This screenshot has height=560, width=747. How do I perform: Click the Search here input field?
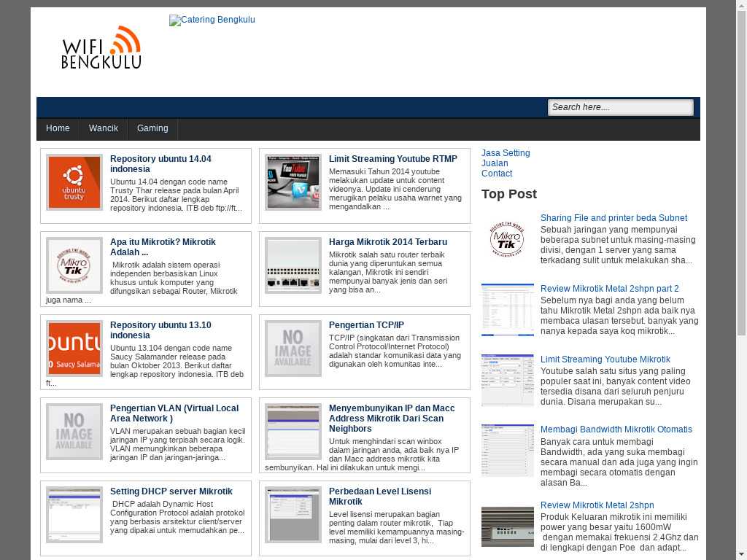pyautogui.click(x=620, y=107)
